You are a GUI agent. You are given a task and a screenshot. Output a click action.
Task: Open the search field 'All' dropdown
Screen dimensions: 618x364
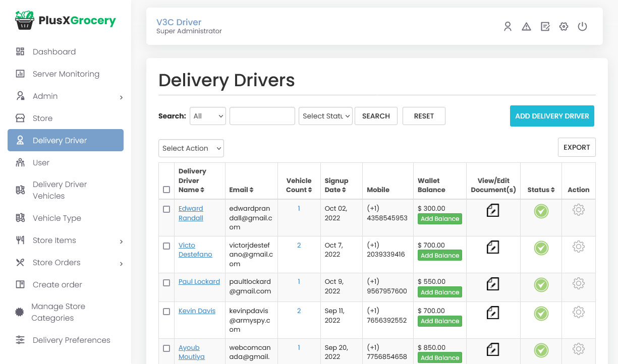pyautogui.click(x=208, y=116)
